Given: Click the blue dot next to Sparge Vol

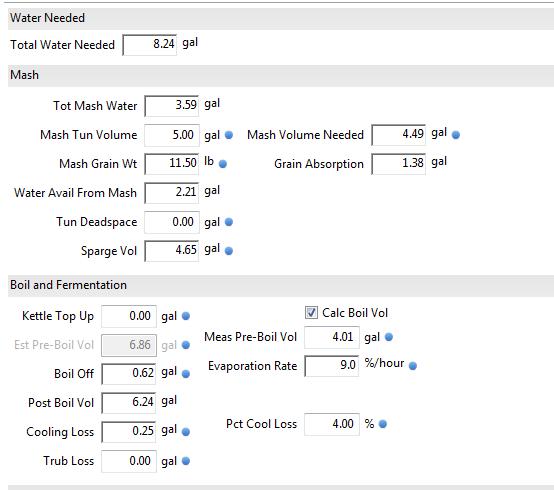Looking at the screenshot, I should (x=229, y=251).
